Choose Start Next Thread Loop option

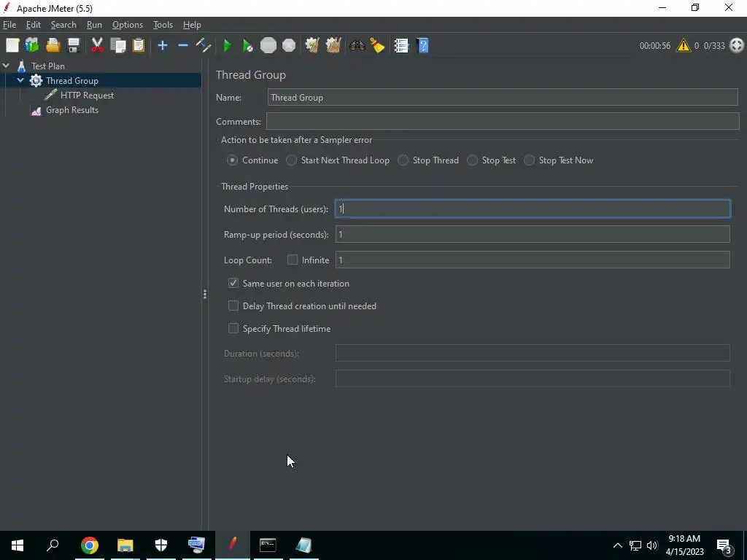pos(291,160)
